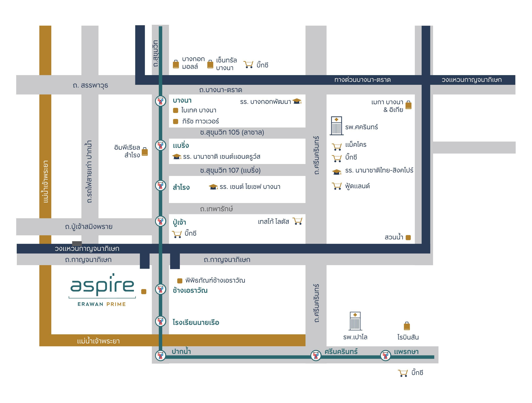Click the ศรีนครินทร์ station name
532x403 pixels.
[x=341, y=352]
